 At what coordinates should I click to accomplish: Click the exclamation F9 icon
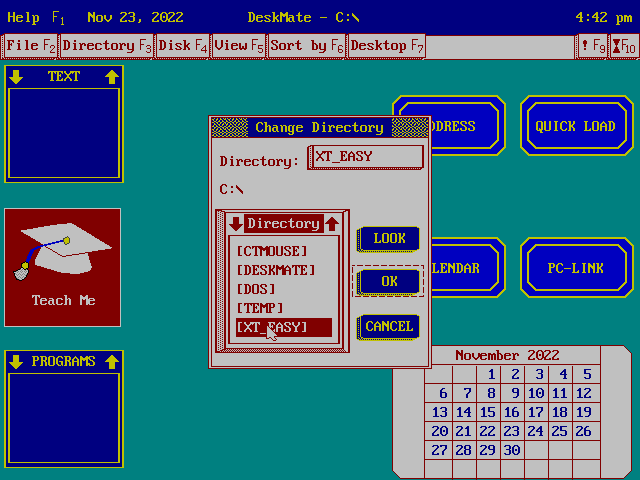592,46
